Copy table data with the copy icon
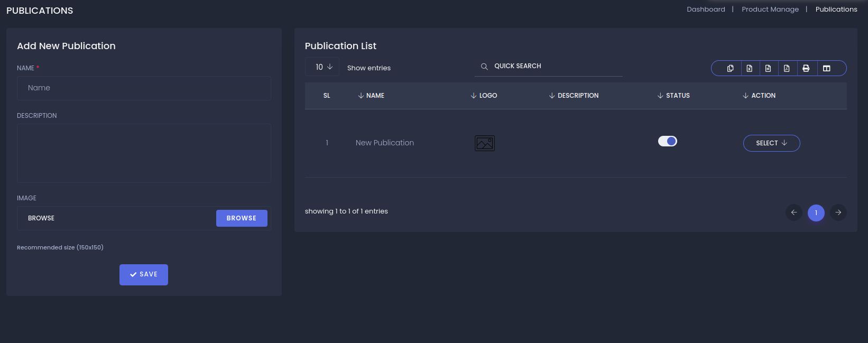The height and width of the screenshot is (343, 868). point(731,68)
